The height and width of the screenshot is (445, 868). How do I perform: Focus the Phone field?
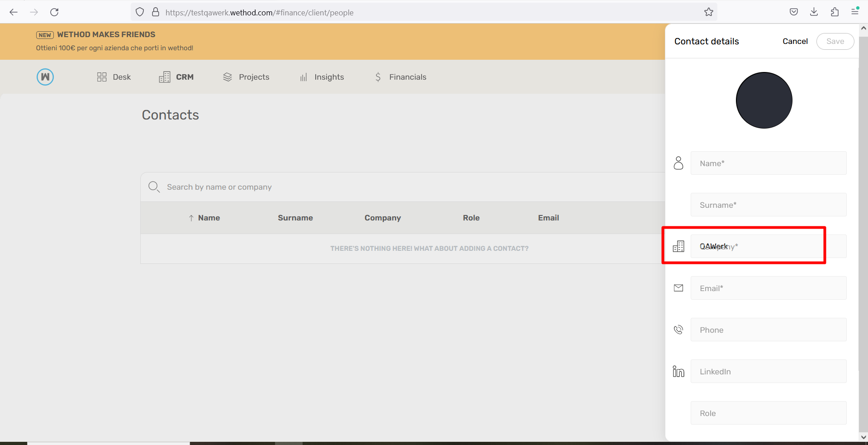(x=768, y=330)
